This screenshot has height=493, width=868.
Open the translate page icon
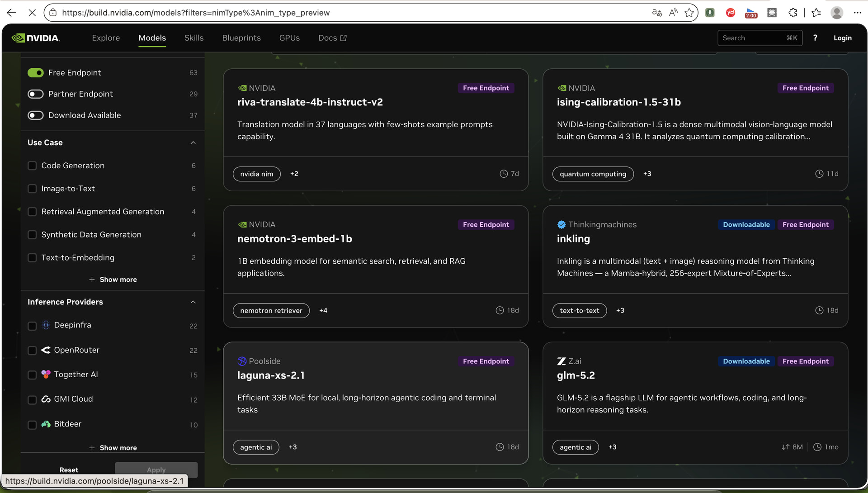(x=657, y=13)
